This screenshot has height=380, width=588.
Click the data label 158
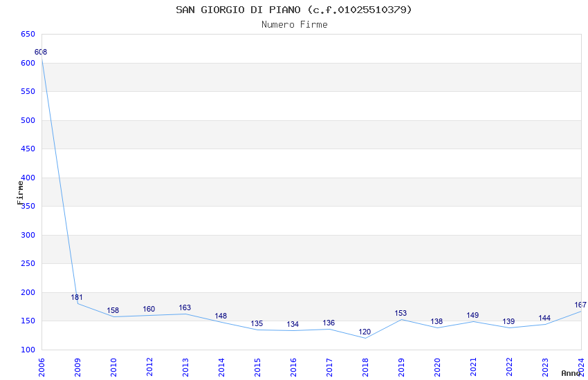113,310
